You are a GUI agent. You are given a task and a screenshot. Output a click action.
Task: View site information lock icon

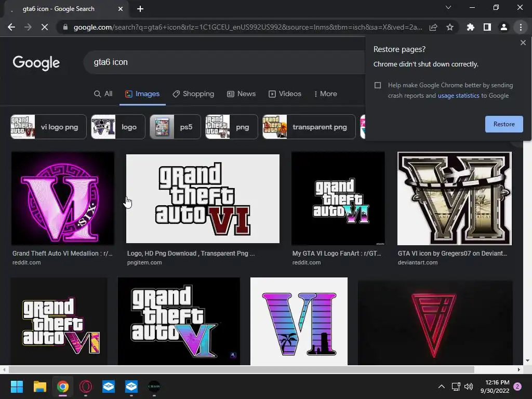tap(65, 27)
